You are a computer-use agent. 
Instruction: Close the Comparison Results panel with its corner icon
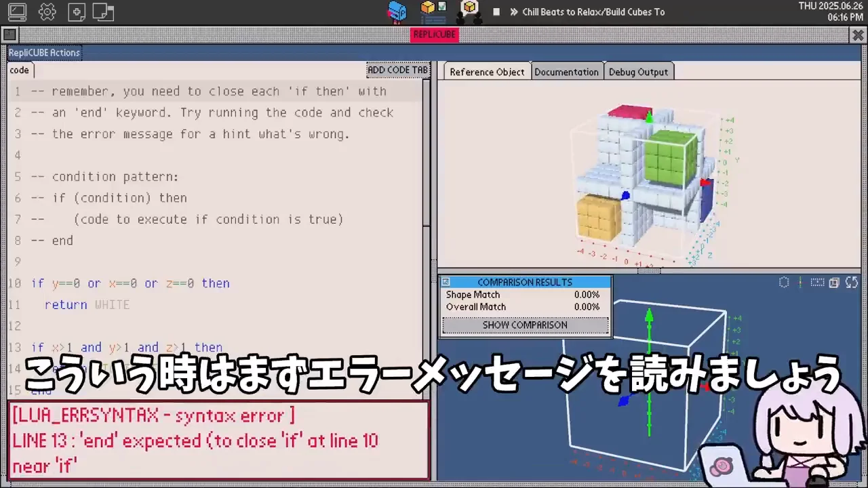(446, 282)
